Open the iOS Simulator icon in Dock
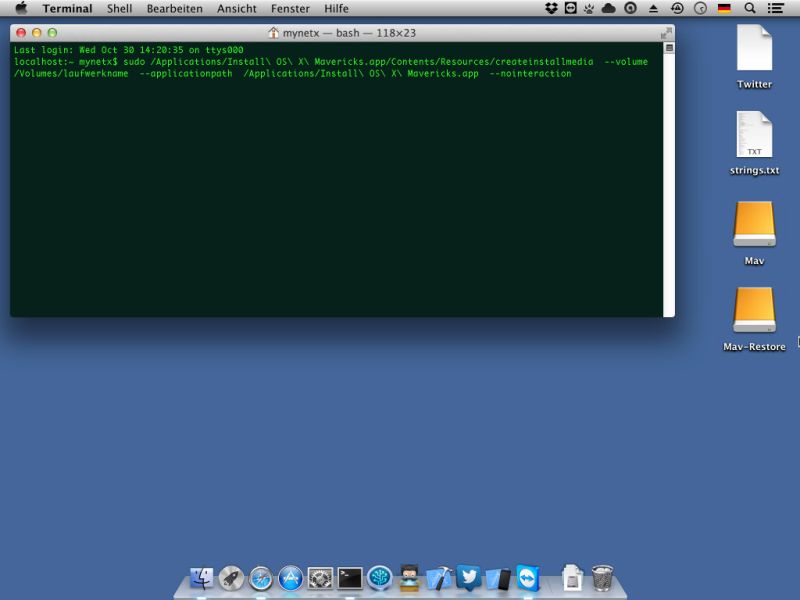Image resolution: width=800 pixels, height=600 pixels. pyautogui.click(x=498, y=579)
